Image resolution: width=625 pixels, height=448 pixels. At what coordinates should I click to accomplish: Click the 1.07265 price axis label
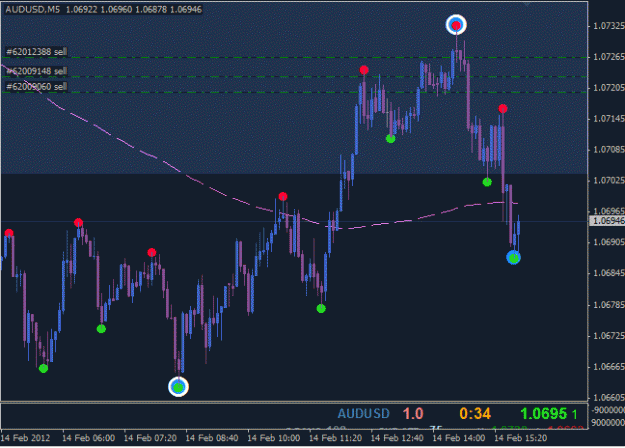609,57
